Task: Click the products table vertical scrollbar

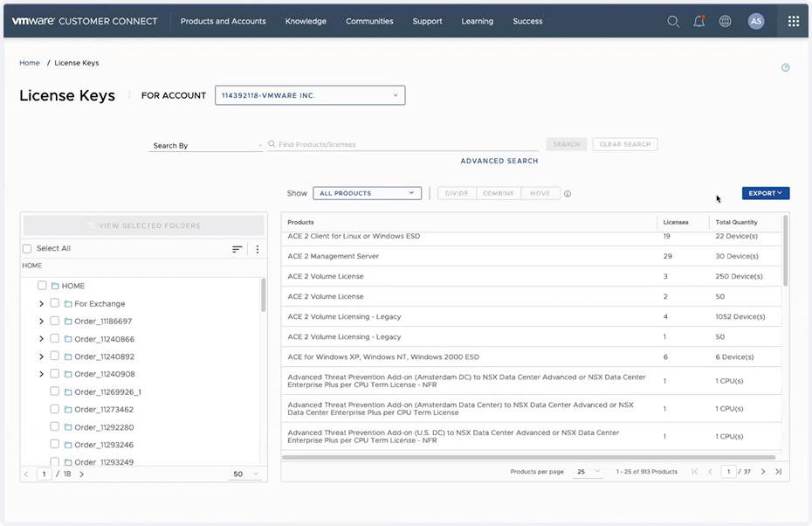Action: coord(785,251)
